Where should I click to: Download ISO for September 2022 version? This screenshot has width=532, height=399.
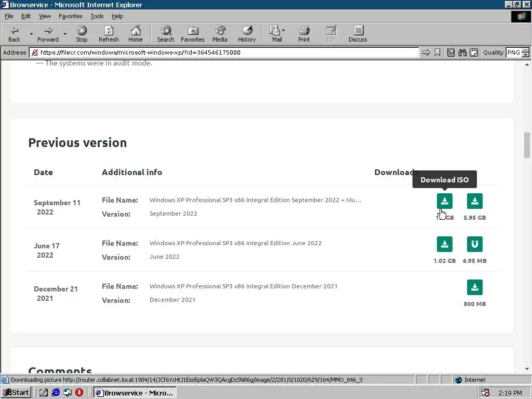point(445,201)
